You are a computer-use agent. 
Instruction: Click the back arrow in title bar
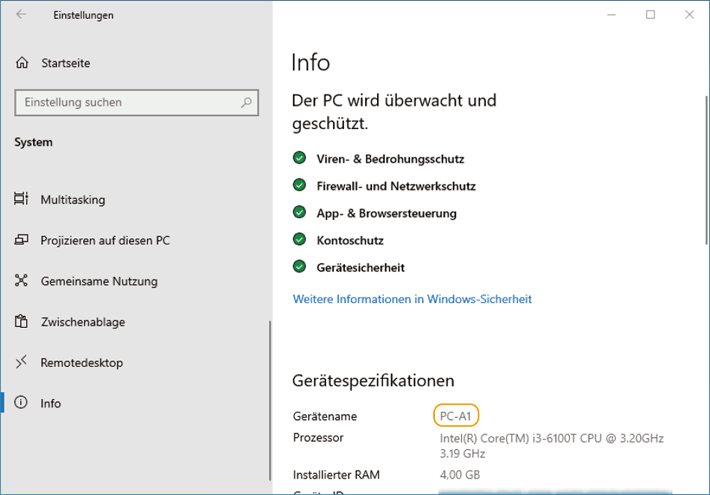tap(22, 15)
